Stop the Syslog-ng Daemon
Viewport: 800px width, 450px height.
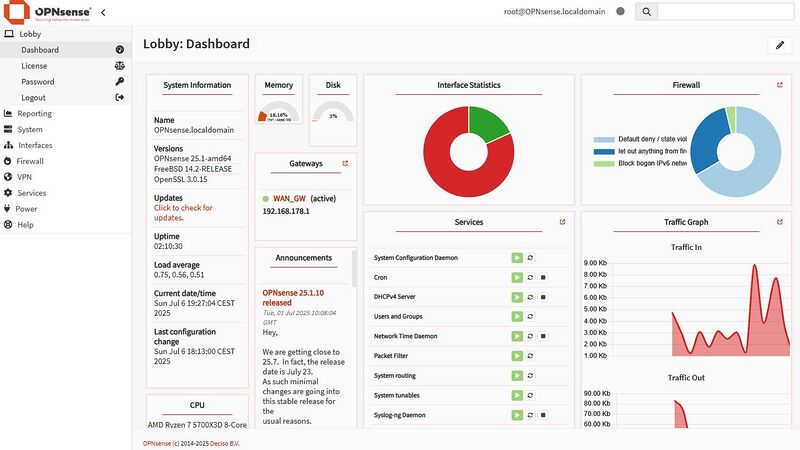543,415
